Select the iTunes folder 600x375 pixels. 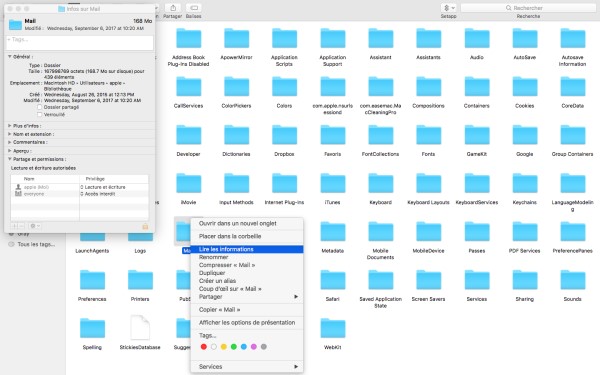(333, 183)
